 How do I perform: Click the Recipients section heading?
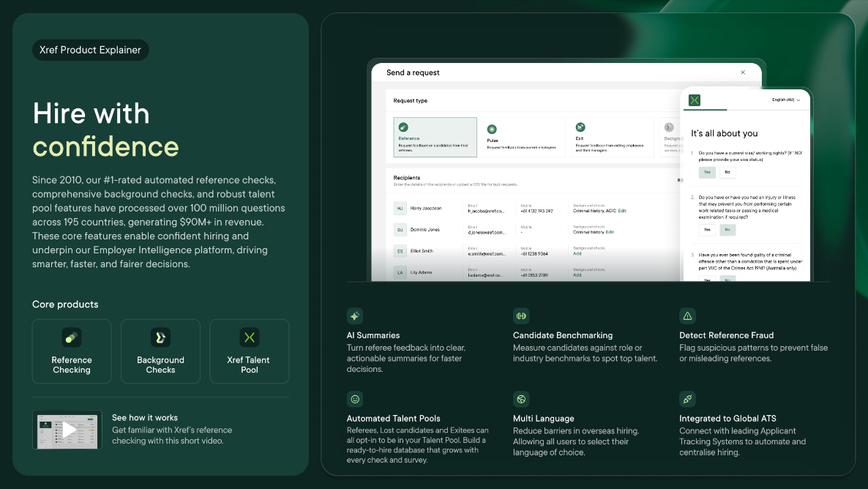click(406, 178)
